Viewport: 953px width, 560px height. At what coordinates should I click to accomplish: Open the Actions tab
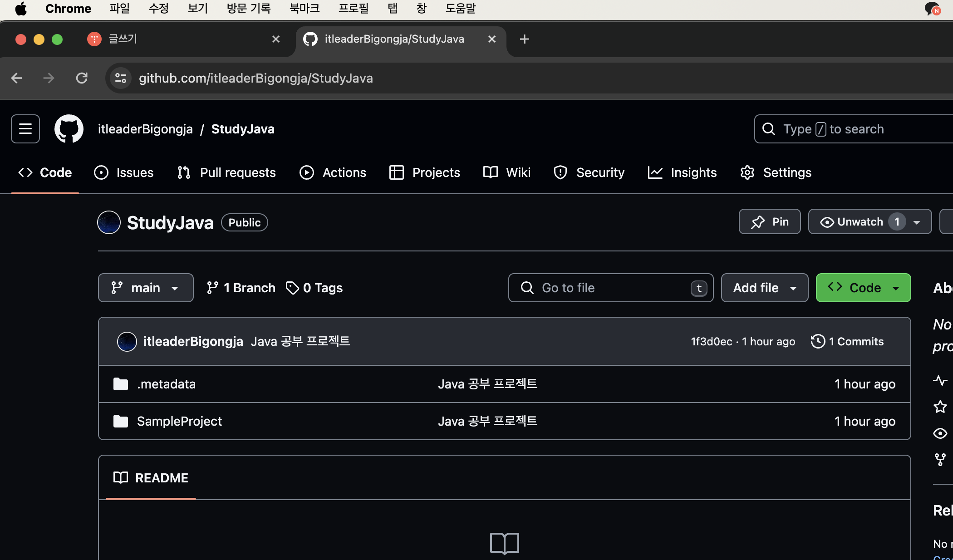333,172
